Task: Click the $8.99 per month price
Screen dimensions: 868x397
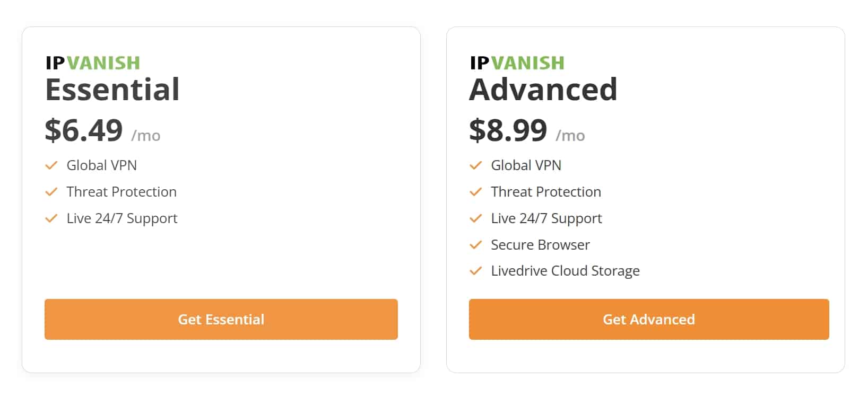Action: [x=527, y=130]
